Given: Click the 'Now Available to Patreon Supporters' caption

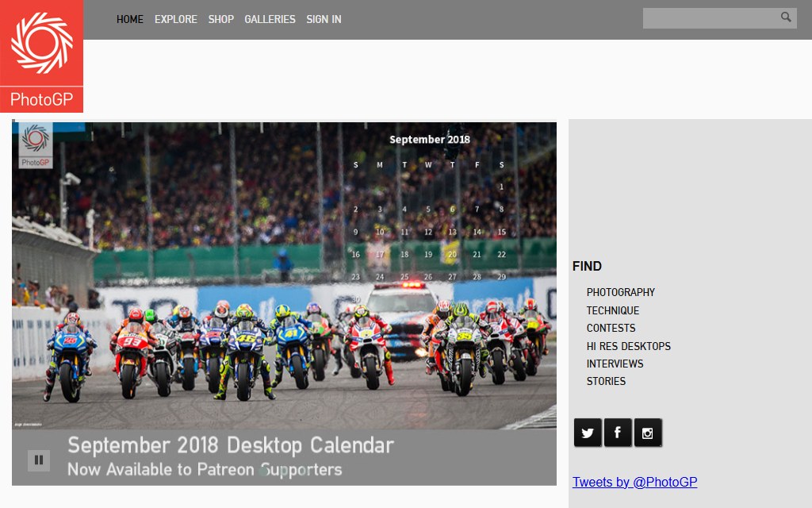Looking at the screenshot, I should [x=205, y=470].
